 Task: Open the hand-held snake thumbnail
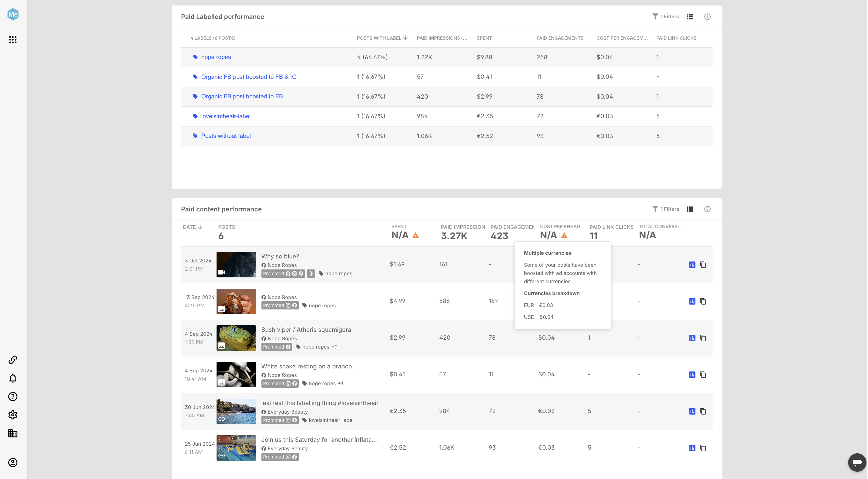(x=236, y=302)
